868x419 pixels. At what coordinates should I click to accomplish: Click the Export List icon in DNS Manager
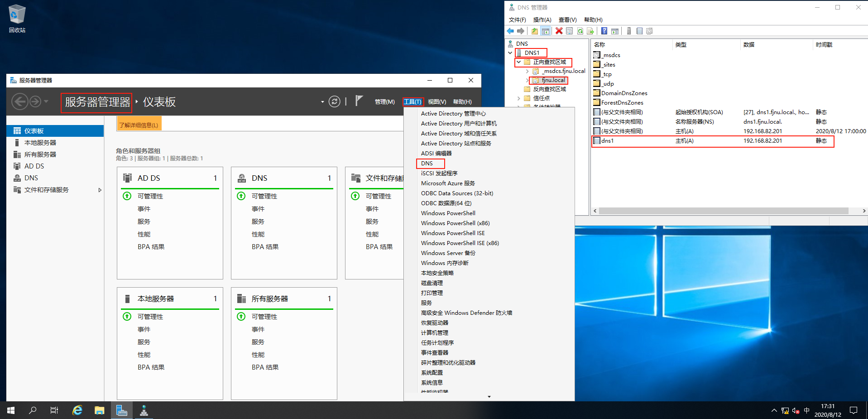pos(590,31)
